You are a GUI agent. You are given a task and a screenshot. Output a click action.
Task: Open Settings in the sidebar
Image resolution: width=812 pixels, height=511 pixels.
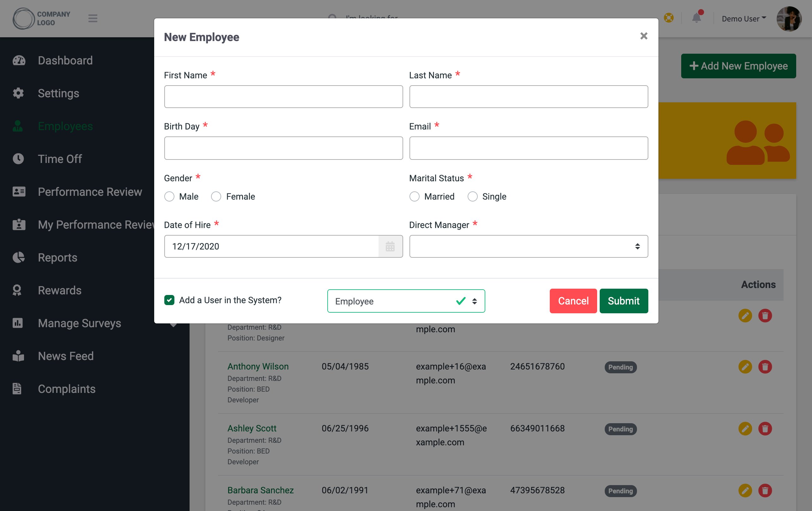click(x=59, y=93)
